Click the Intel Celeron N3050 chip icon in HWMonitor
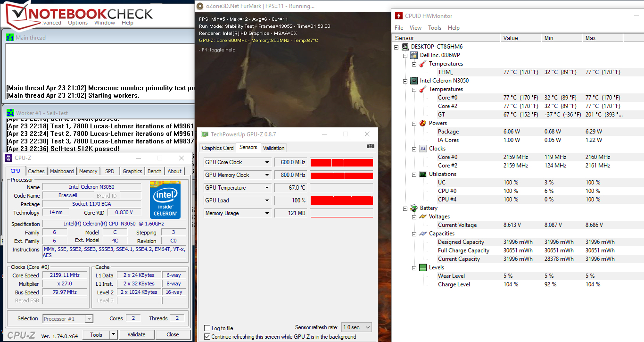644x342 pixels. pos(414,81)
